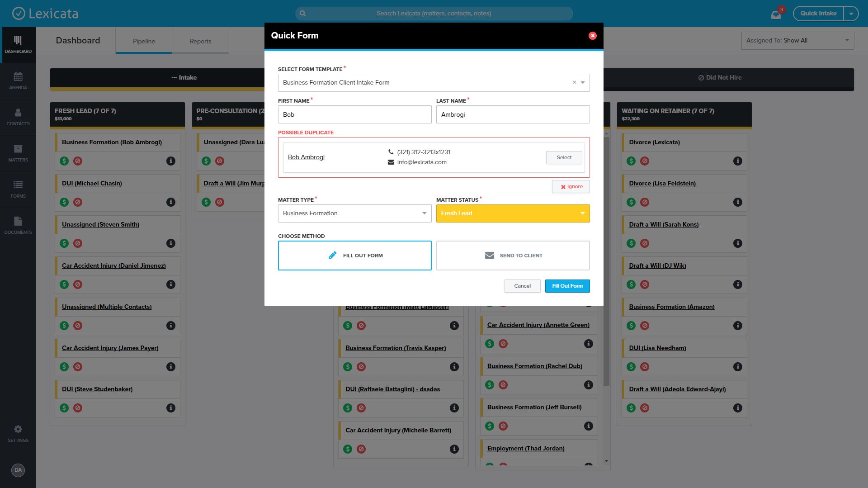Image resolution: width=868 pixels, height=488 pixels.
Task: Expand the Select Form Template dropdown
Action: (583, 82)
